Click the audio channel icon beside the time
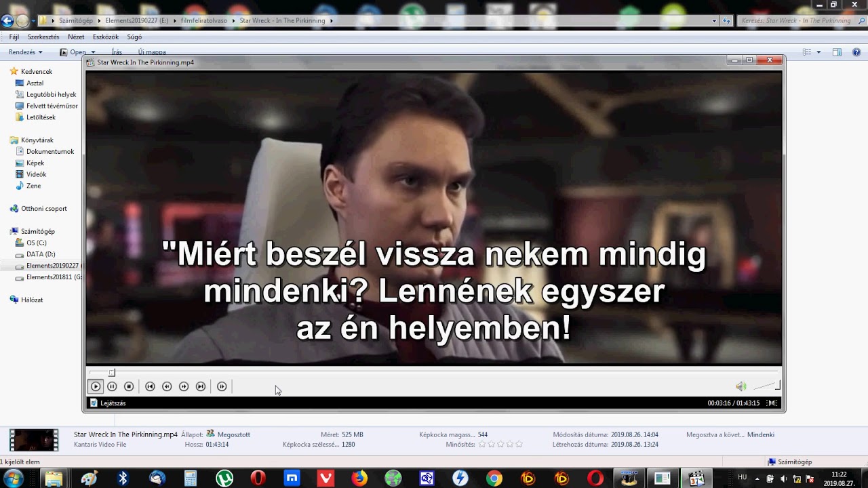The image size is (868, 488). click(772, 403)
